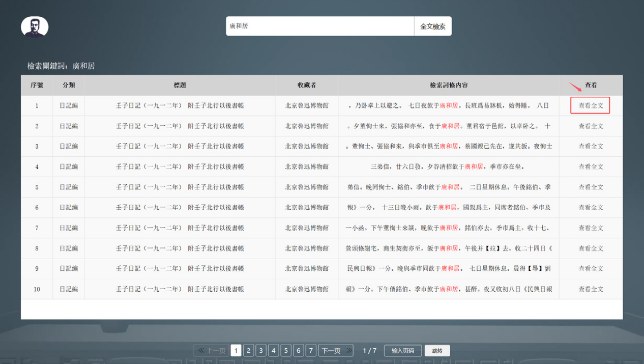This screenshot has width=644, height=364.
Task: Jump to page 4 in pagination
Action: 274,351
